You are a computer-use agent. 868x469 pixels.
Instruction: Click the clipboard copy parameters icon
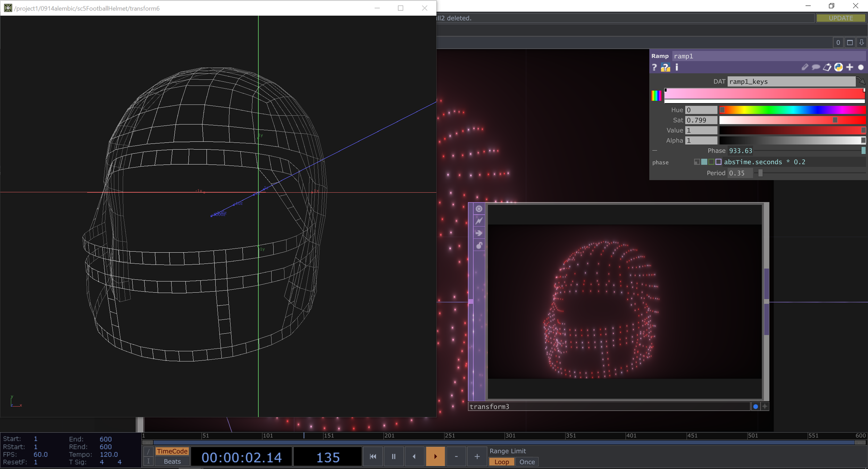[827, 67]
